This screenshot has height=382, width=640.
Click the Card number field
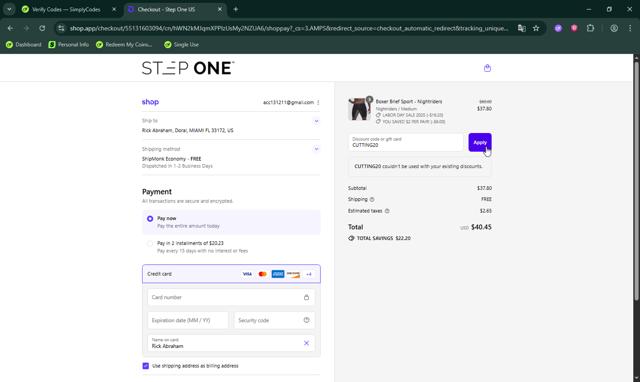pos(231,298)
